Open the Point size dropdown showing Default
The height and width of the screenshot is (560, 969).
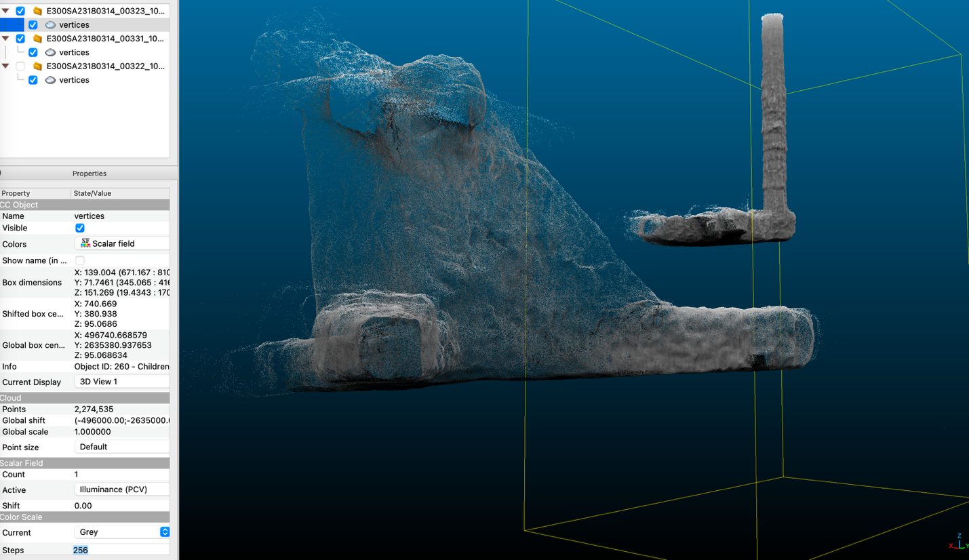(121, 447)
